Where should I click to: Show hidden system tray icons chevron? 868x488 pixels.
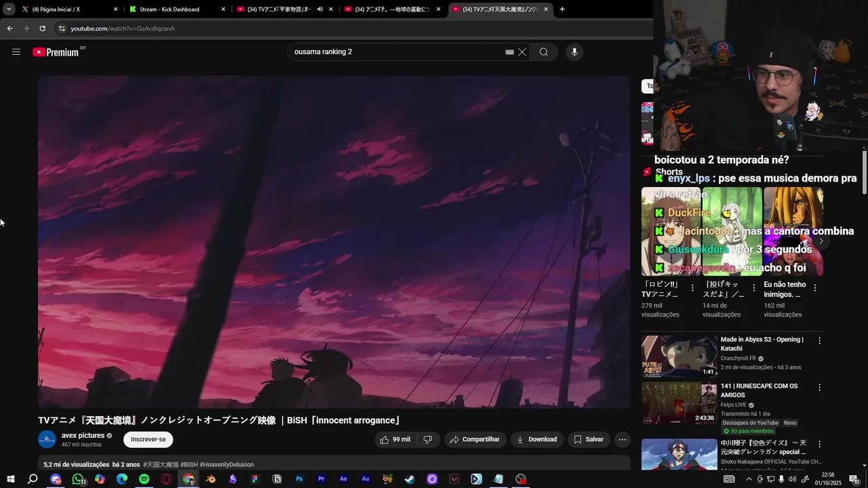(x=749, y=479)
